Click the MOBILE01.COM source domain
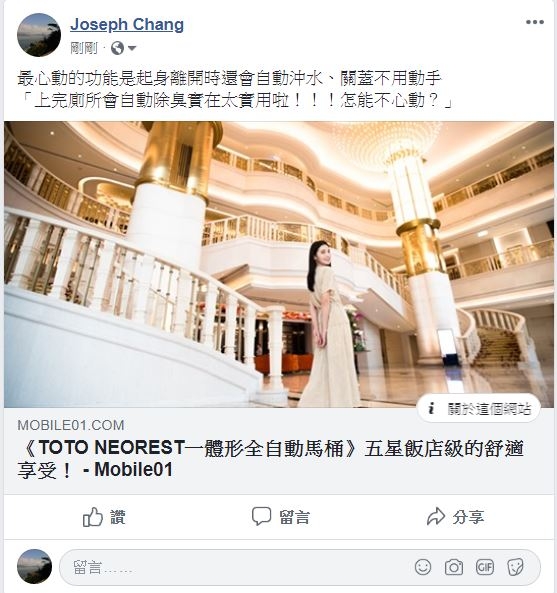Screen dimensions: 557x593 tap(71, 425)
